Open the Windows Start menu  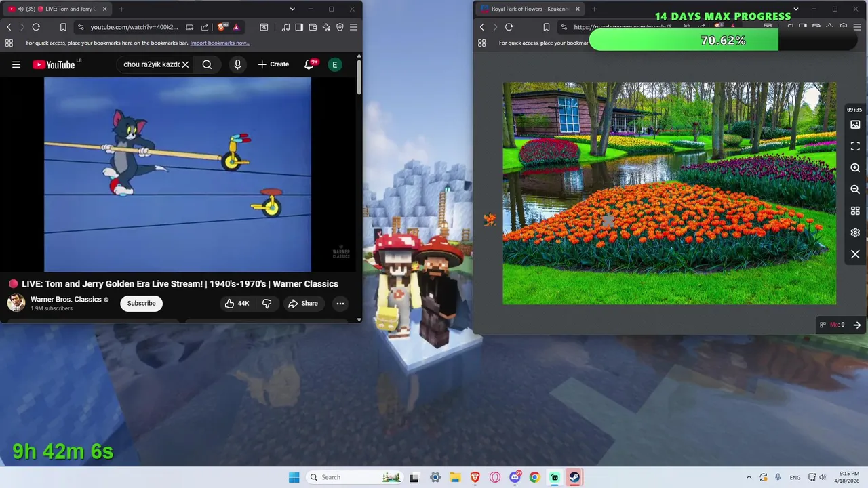coord(294,477)
